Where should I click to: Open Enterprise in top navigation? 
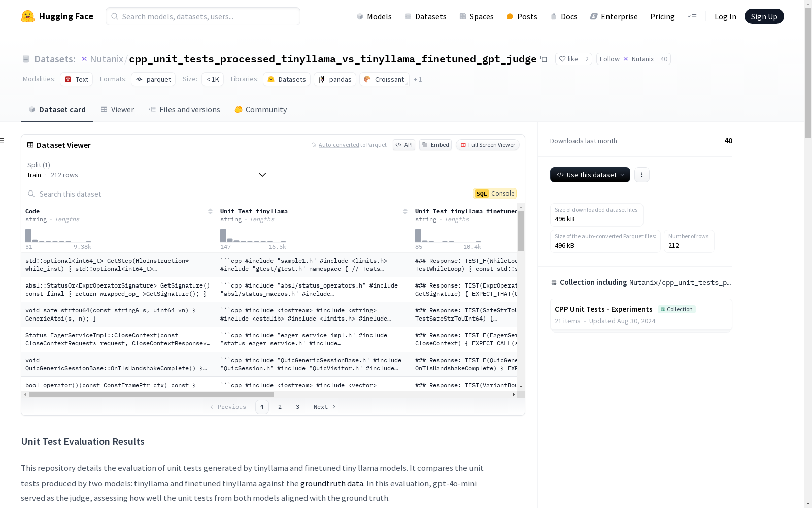[x=614, y=16]
